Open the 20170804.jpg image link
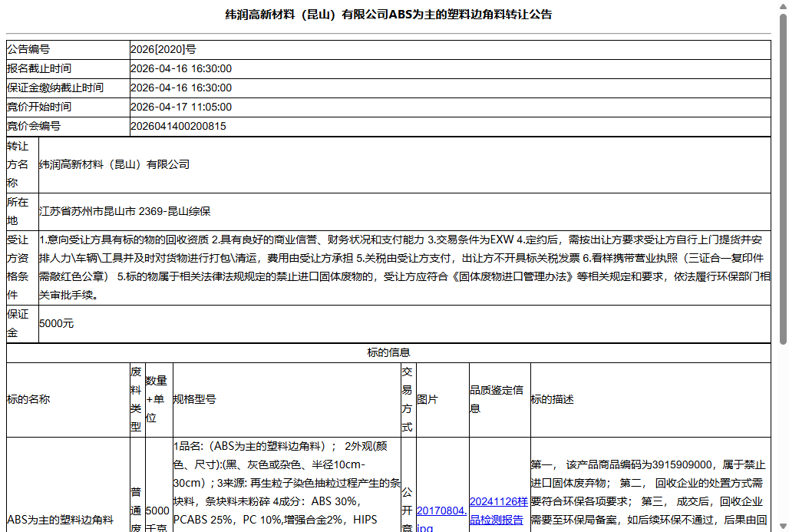The height and width of the screenshot is (532, 789). point(441,519)
